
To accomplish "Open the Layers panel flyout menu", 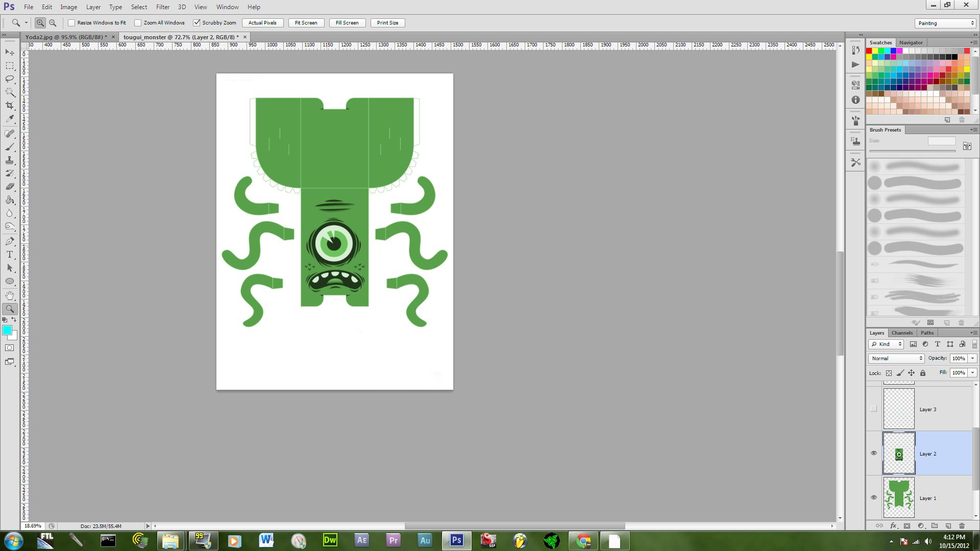I will click(x=973, y=333).
